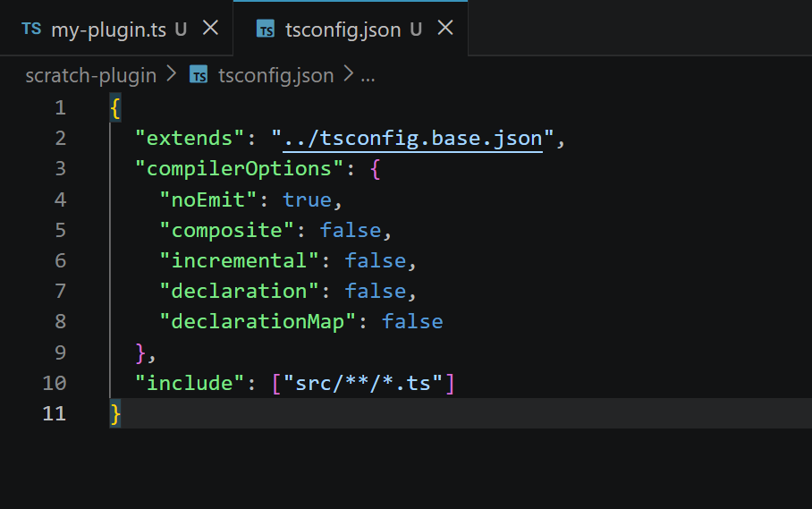This screenshot has height=509, width=812.
Task: Click the tsconfig file icon in the tab
Action: 266,29
